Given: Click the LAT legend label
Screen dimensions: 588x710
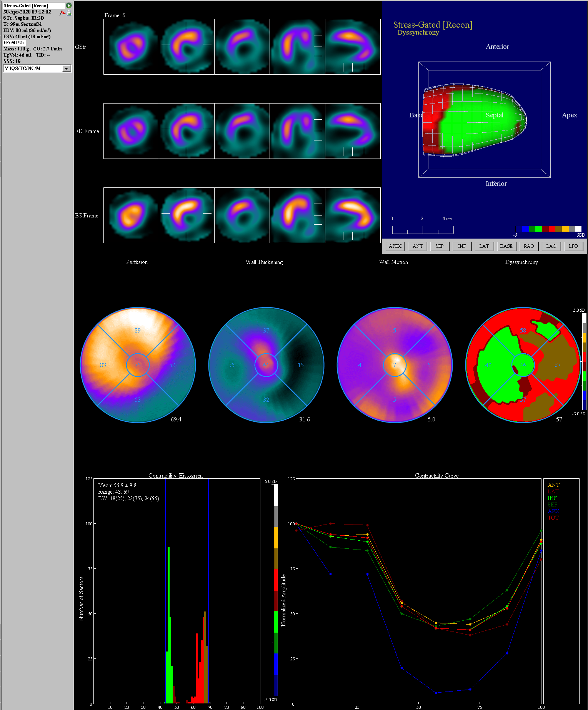Looking at the screenshot, I should pos(553,492).
